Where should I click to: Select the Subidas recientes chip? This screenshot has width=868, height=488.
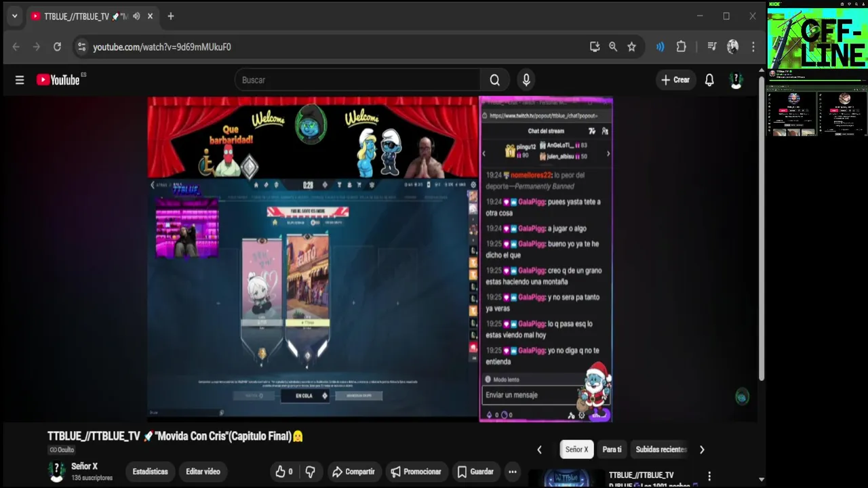coord(660,449)
